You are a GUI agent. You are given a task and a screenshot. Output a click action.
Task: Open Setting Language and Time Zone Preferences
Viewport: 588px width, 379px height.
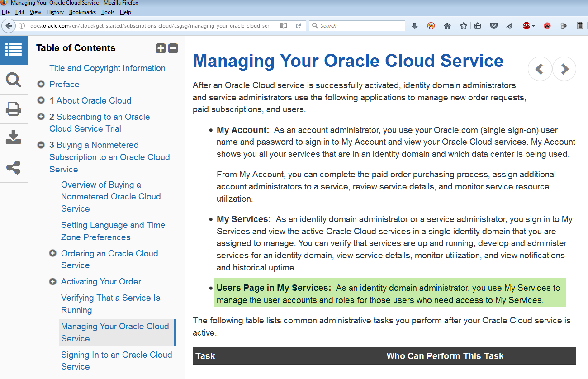[113, 231]
